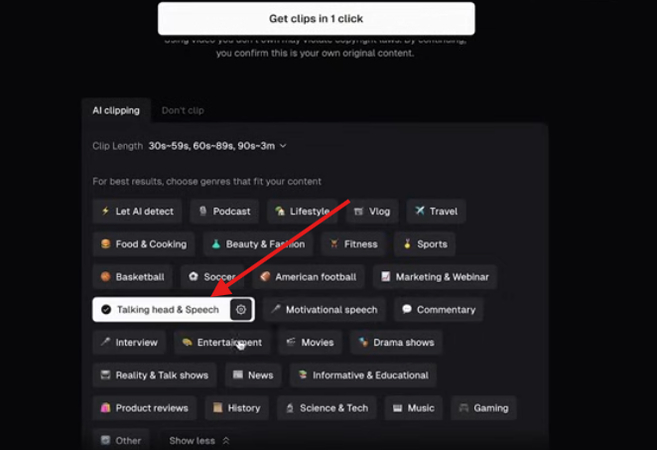Select the Lifestyle genre
This screenshot has width=657, height=450.
click(302, 211)
